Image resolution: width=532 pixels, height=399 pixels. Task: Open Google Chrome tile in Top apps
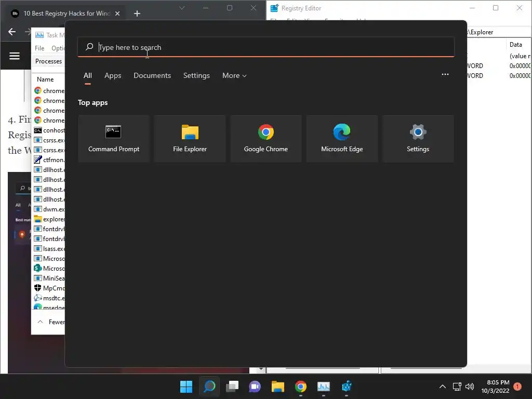(265, 138)
